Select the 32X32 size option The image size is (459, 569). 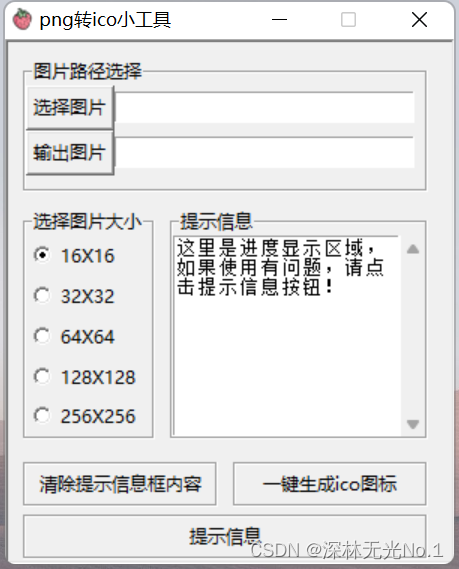coord(74,296)
